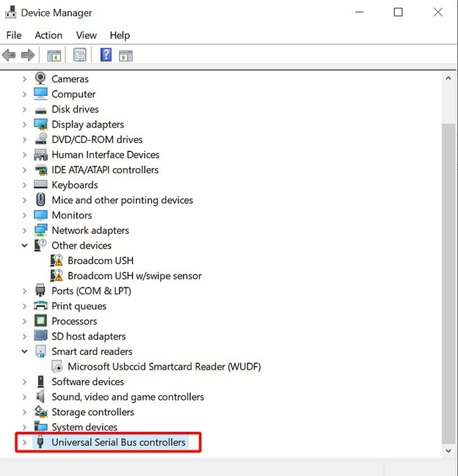
Task: Click the IDE ATA/ATAPI controllers icon
Action: point(41,169)
